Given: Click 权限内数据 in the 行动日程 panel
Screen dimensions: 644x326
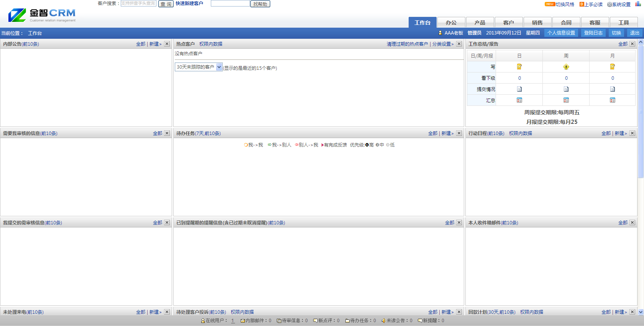Looking at the screenshot, I should (x=521, y=133).
